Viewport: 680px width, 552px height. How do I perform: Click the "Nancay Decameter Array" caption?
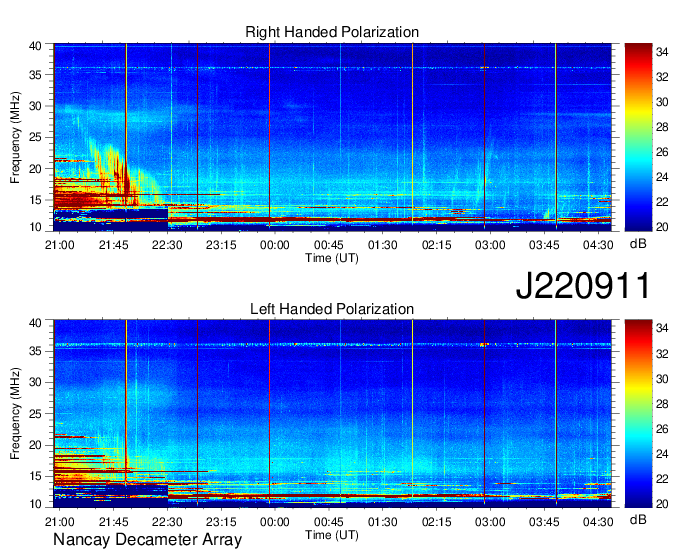pyautogui.click(x=147, y=540)
